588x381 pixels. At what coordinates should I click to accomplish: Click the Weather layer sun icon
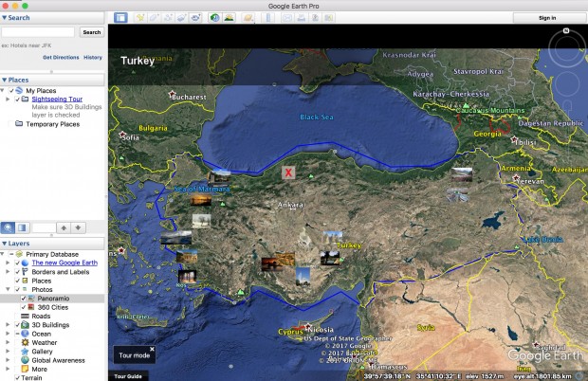tap(25, 342)
